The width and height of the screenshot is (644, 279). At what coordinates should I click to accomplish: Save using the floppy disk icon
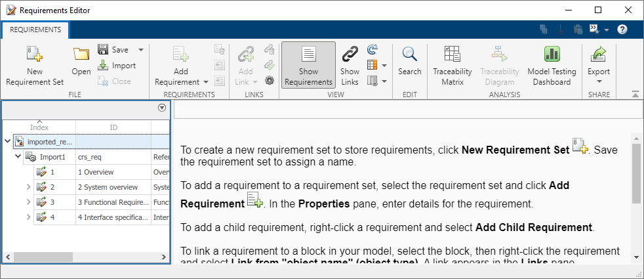103,49
